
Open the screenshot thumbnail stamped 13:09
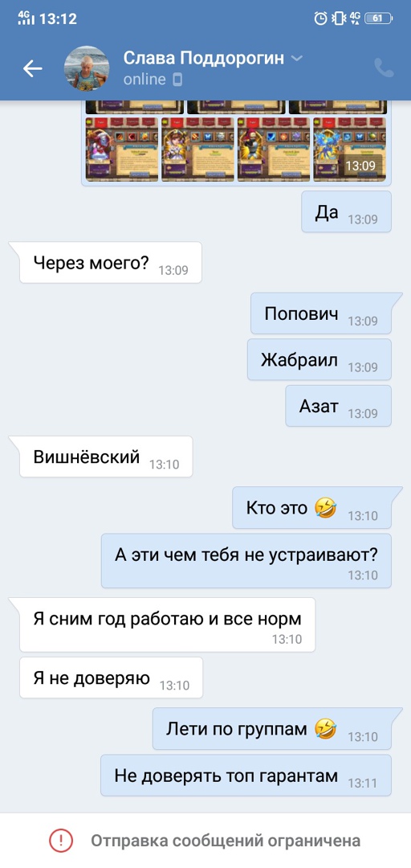(349, 149)
